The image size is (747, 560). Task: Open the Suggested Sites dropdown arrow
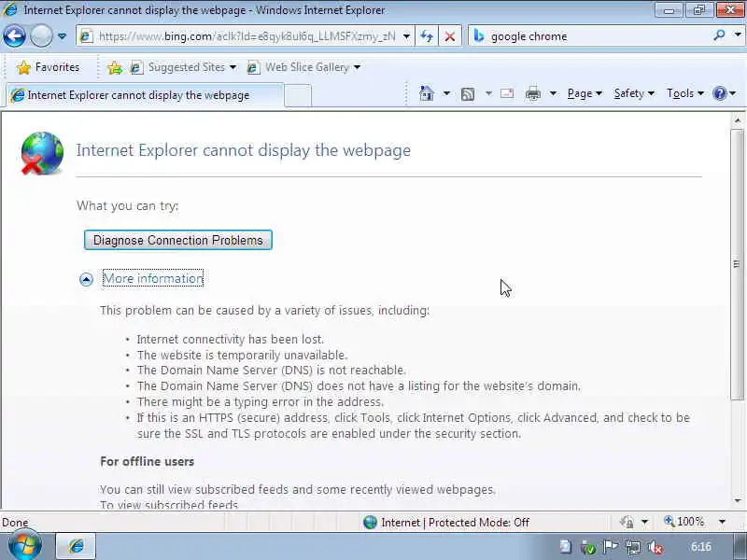pyautogui.click(x=233, y=67)
